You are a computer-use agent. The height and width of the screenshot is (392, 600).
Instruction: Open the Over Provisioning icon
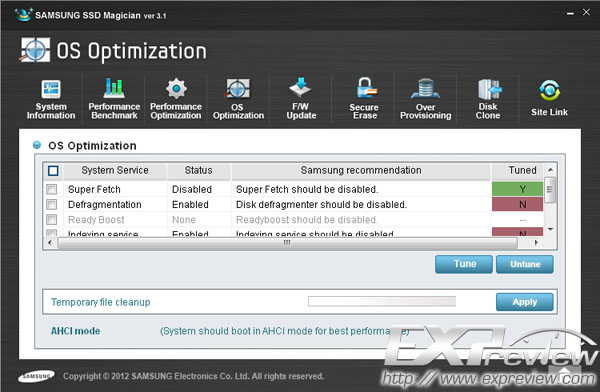click(x=426, y=89)
